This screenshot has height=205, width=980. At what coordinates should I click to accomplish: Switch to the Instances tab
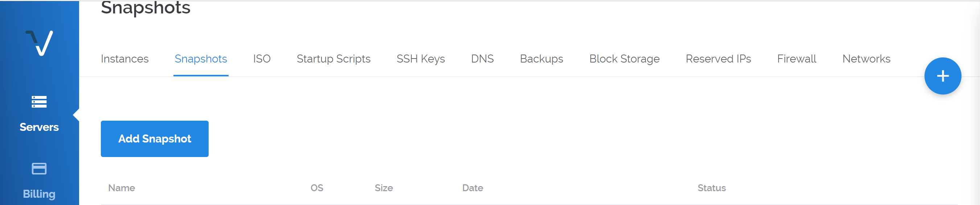(x=124, y=59)
